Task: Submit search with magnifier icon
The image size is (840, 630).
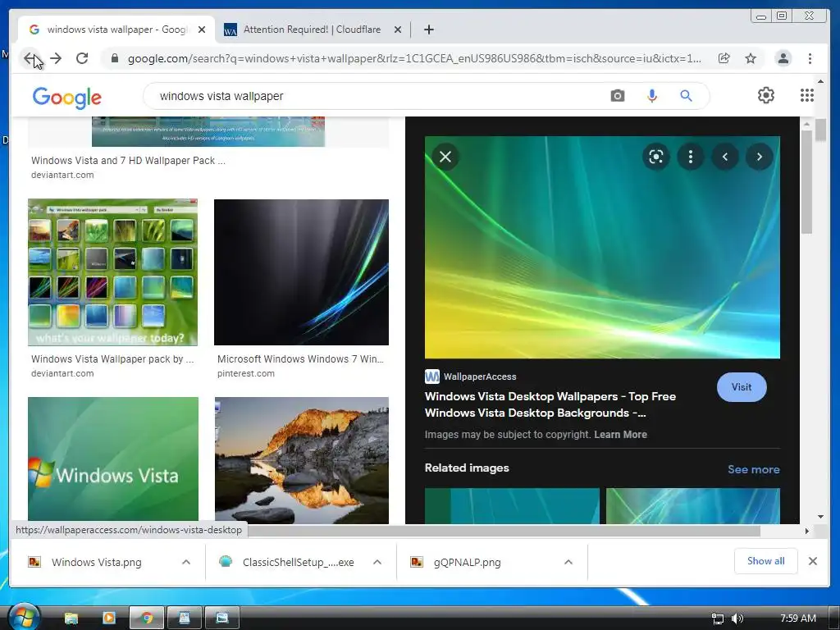Action: point(687,96)
